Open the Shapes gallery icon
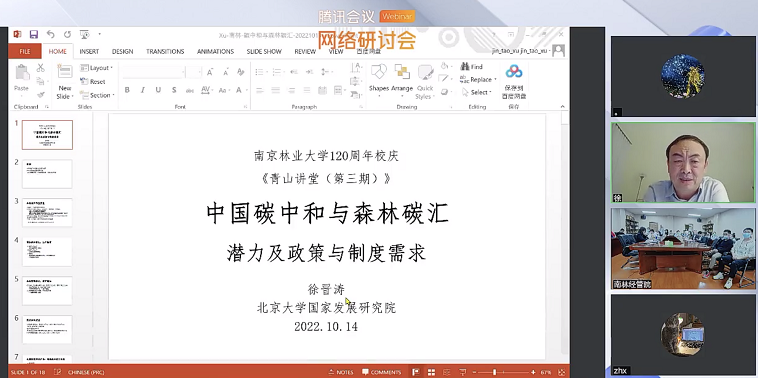 pos(379,73)
